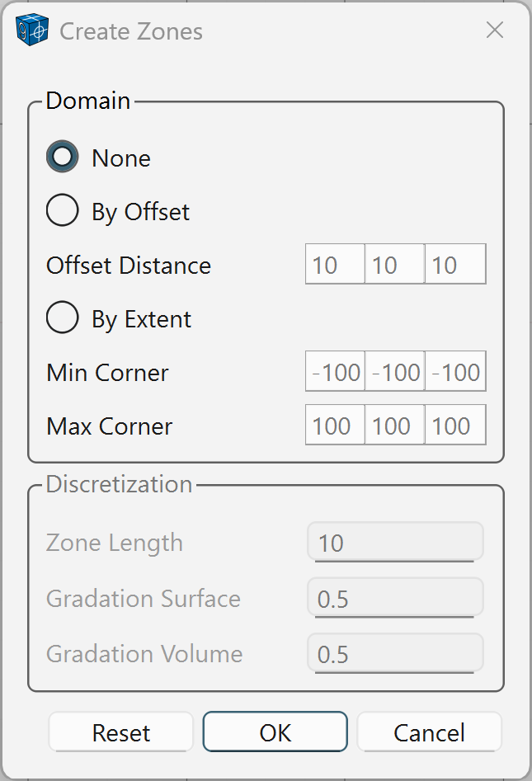The height and width of the screenshot is (781, 532).
Task: Click the third Max Corner field
Action: click(455, 426)
